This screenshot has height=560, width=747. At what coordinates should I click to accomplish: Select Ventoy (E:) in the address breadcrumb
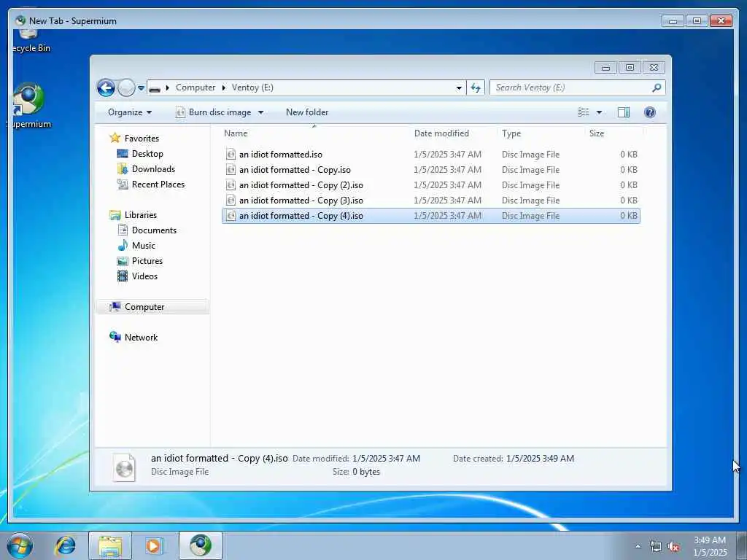point(252,87)
